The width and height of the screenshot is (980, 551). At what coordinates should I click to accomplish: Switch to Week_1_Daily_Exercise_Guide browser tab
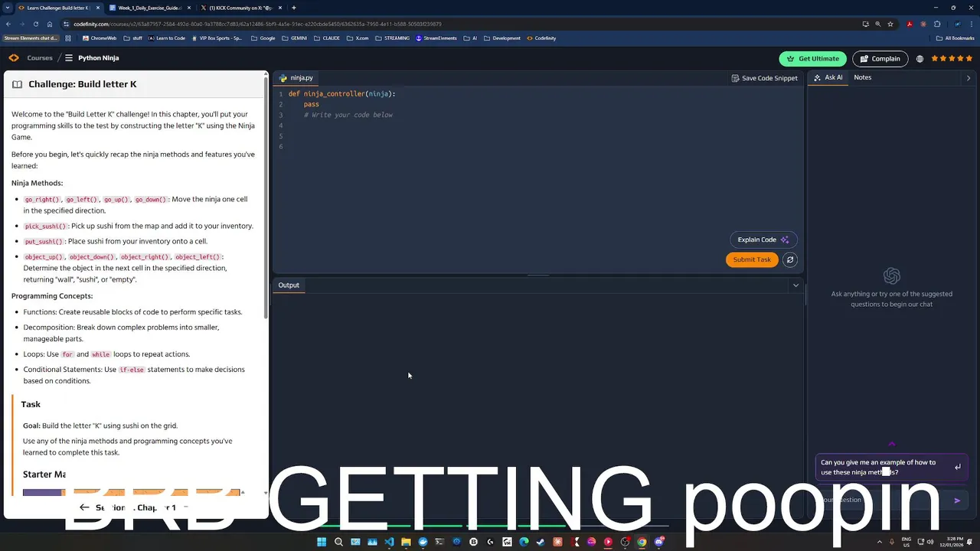pyautogui.click(x=150, y=8)
